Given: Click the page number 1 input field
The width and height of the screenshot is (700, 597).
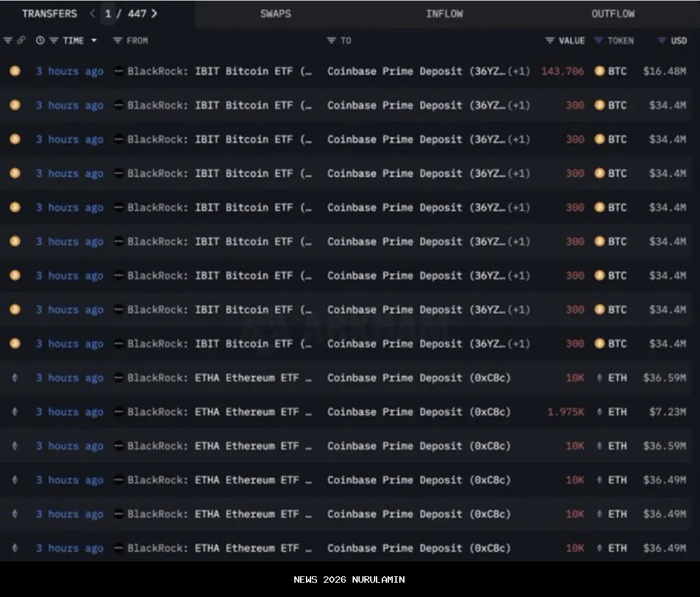Looking at the screenshot, I should (108, 14).
